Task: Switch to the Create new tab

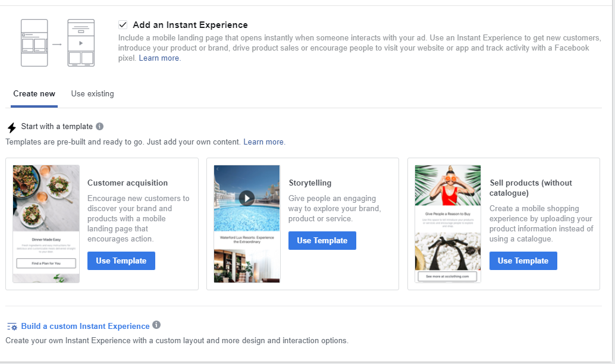Action: (34, 94)
